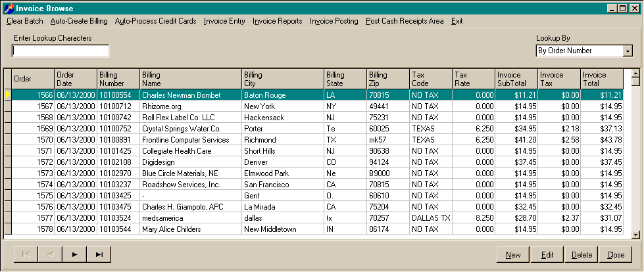The image size is (644, 272).
Task: Click row selector for order 1566
Action: pyautogui.click(x=7, y=95)
